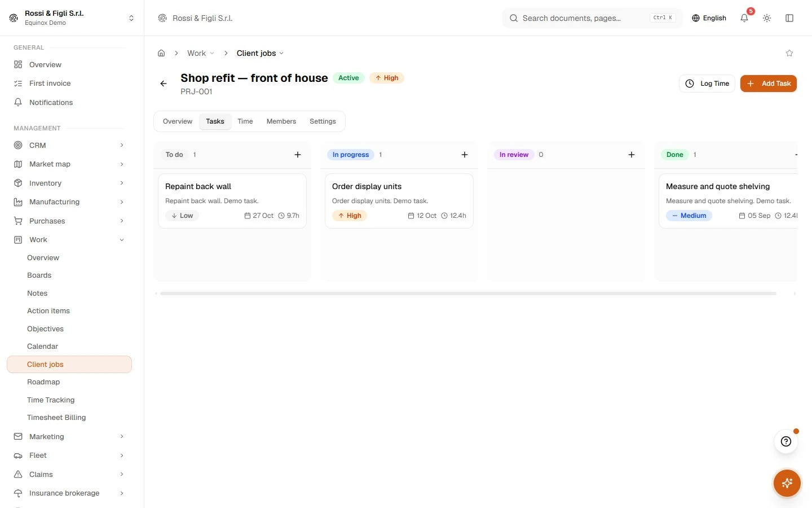Add a task to In review column
812x508 pixels.
point(632,155)
